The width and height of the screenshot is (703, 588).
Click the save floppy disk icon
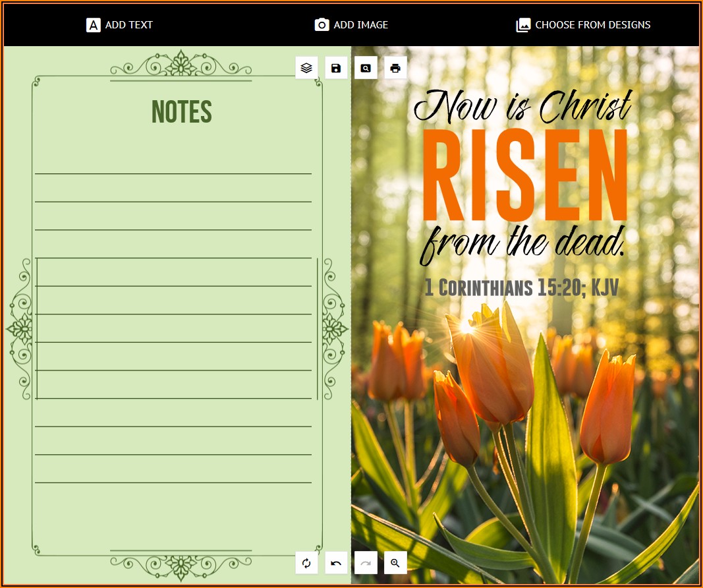click(x=336, y=68)
